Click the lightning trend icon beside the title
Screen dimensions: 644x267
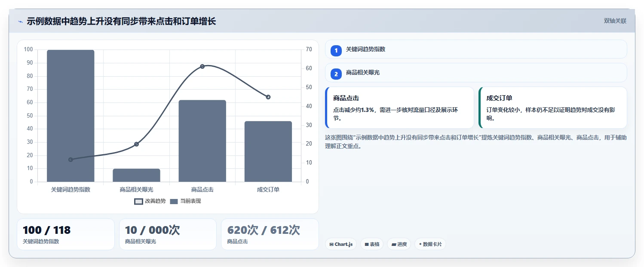click(x=20, y=22)
